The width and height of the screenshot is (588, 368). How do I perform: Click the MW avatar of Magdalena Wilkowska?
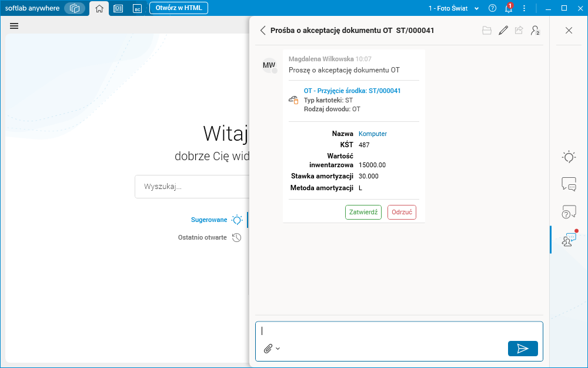pyautogui.click(x=269, y=65)
